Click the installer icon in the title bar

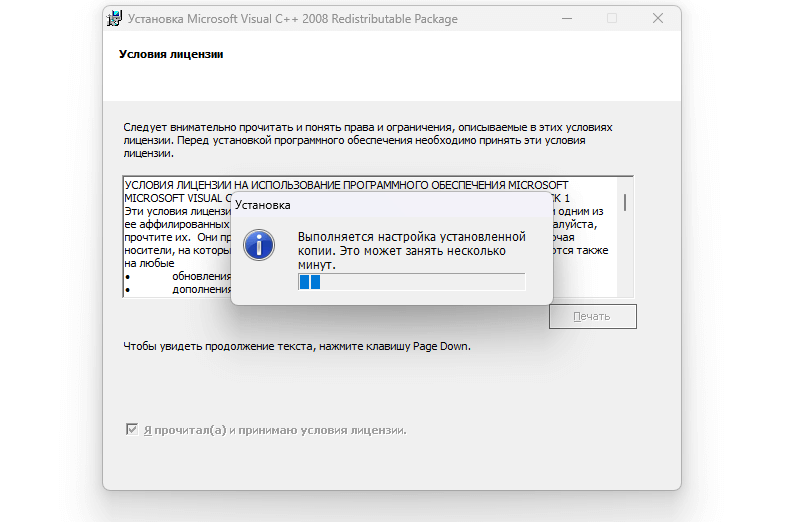[x=115, y=18]
